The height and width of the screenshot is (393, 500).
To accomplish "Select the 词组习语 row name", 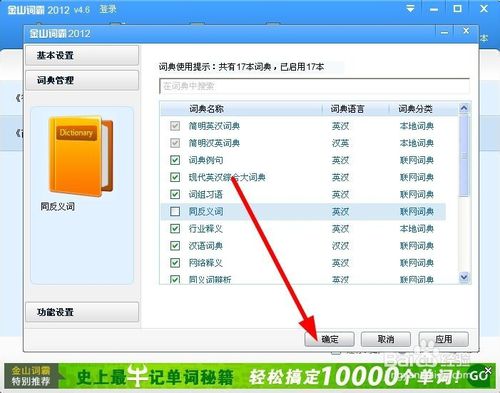I will click(x=206, y=195).
